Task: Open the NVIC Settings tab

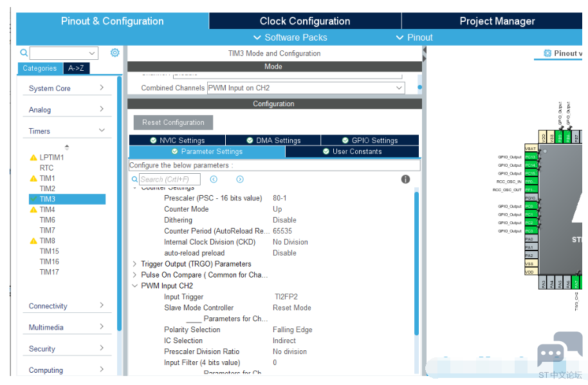Action: (x=177, y=140)
